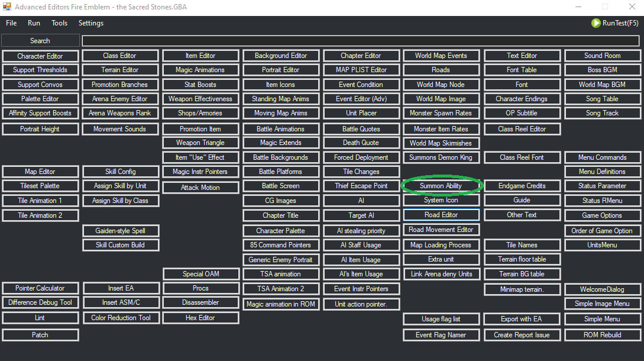Viewport: 644px width, 361px height.
Task: Open the Run menu
Action: (34, 23)
